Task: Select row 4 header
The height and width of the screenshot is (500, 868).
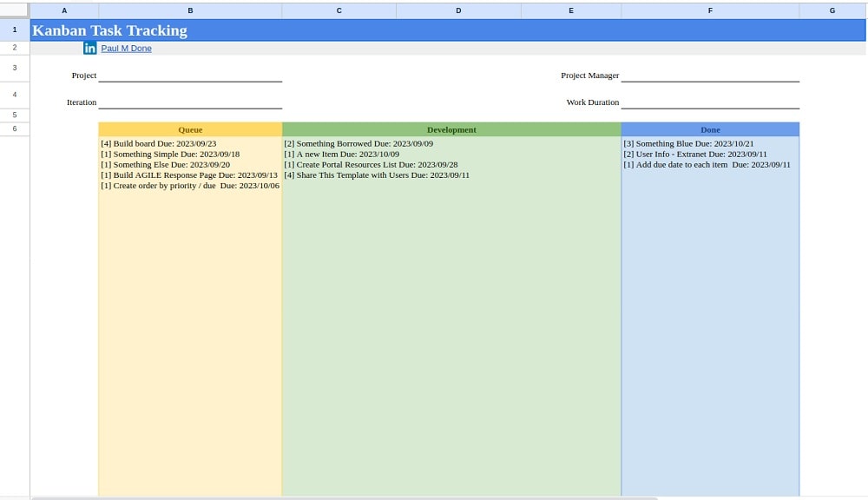Action: 15,95
